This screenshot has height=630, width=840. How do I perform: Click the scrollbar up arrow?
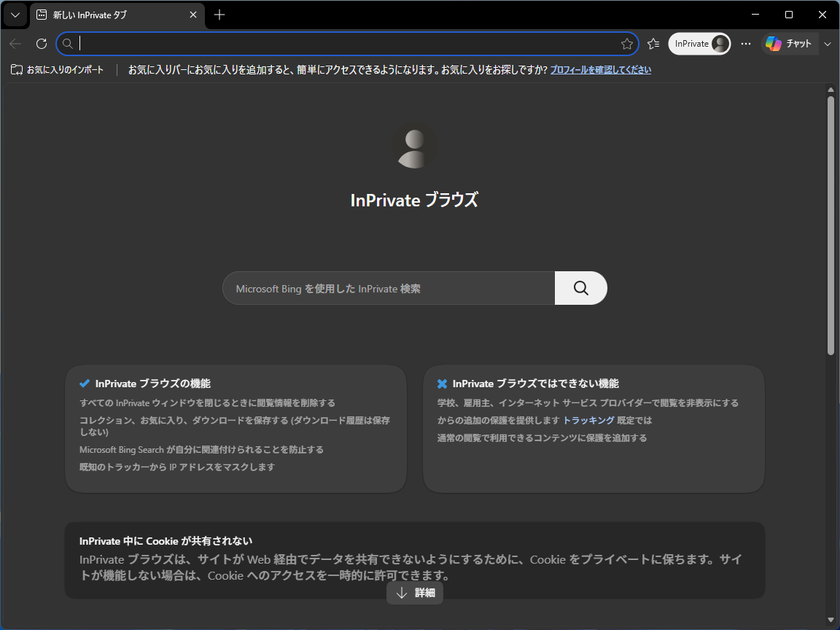(x=831, y=90)
